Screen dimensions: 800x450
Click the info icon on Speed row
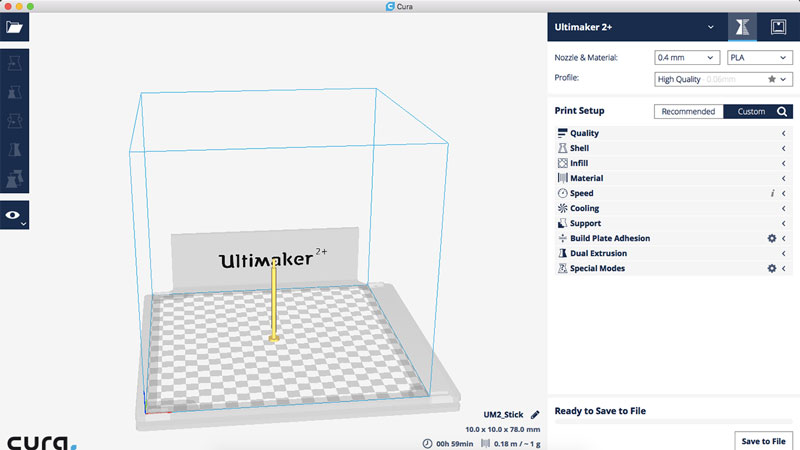(772, 193)
